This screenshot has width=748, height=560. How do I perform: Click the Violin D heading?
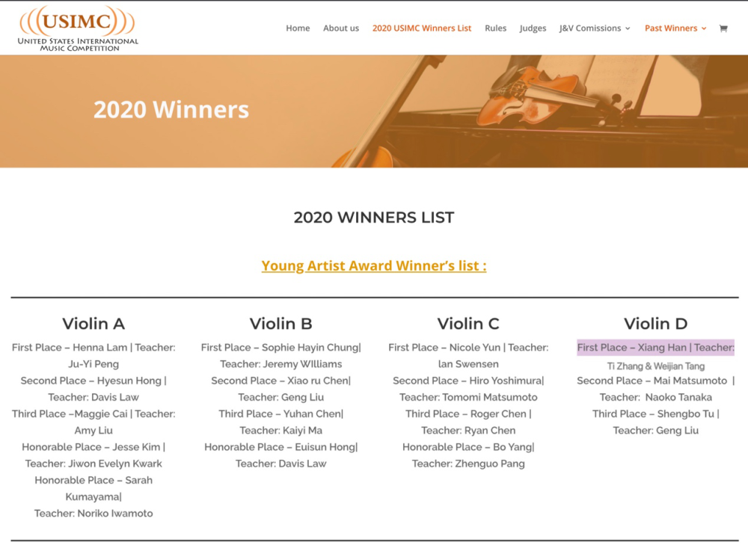(655, 324)
